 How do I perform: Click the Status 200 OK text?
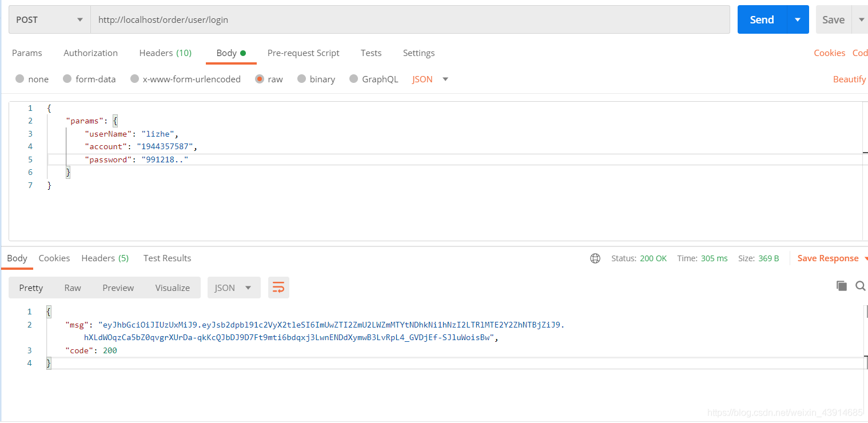639,258
